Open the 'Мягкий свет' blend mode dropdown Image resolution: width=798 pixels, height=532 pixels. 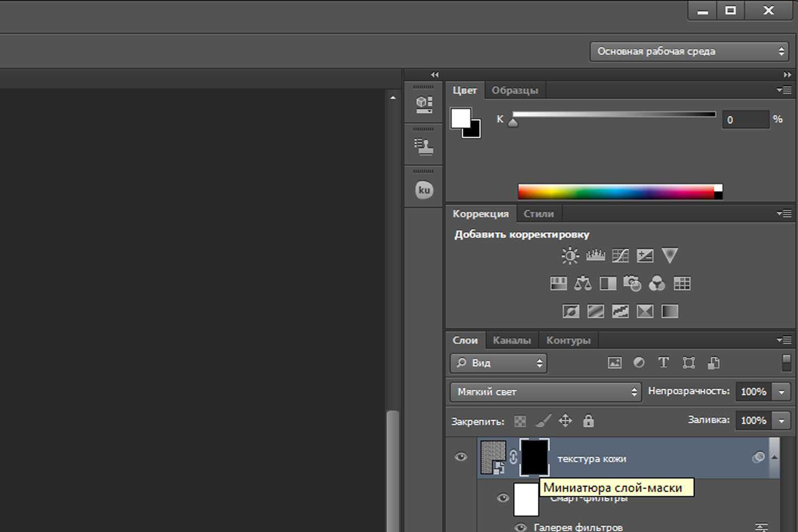tap(545, 392)
